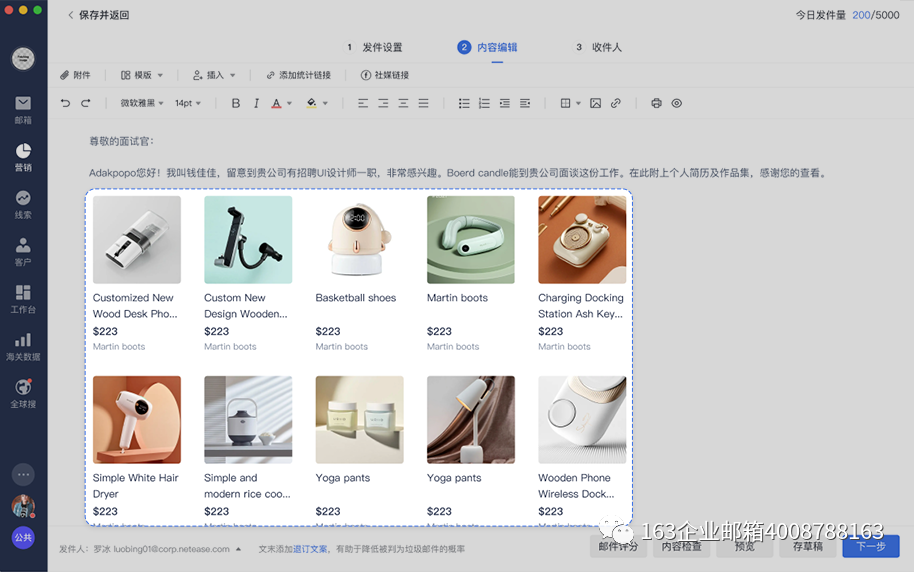Screen dimensions: 914x572
Task: Go to step 3 收件人 tab
Action: [x=598, y=47]
